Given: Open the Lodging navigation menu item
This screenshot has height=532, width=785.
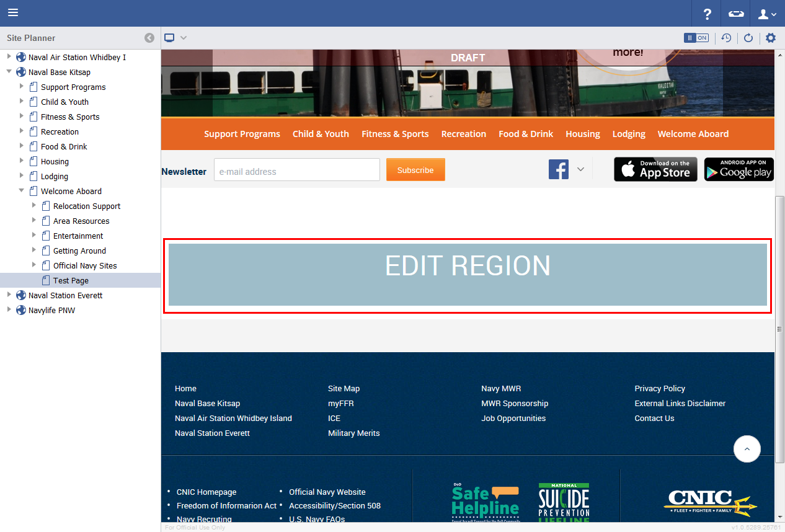Looking at the screenshot, I should pyautogui.click(x=629, y=134).
